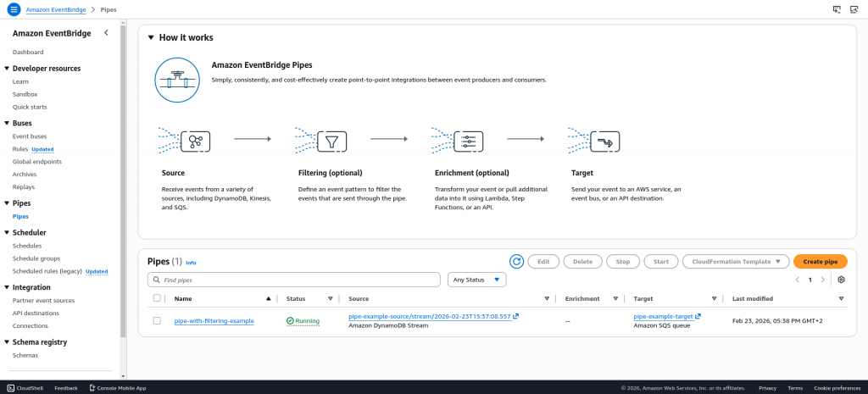
Task: Collapse the Amazon EventBridge sidebar arrow
Action: [106, 33]
